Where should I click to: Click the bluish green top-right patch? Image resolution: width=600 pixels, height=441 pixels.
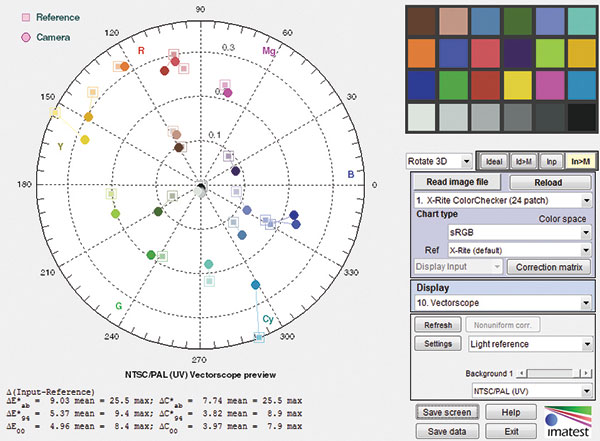(582, 21)
